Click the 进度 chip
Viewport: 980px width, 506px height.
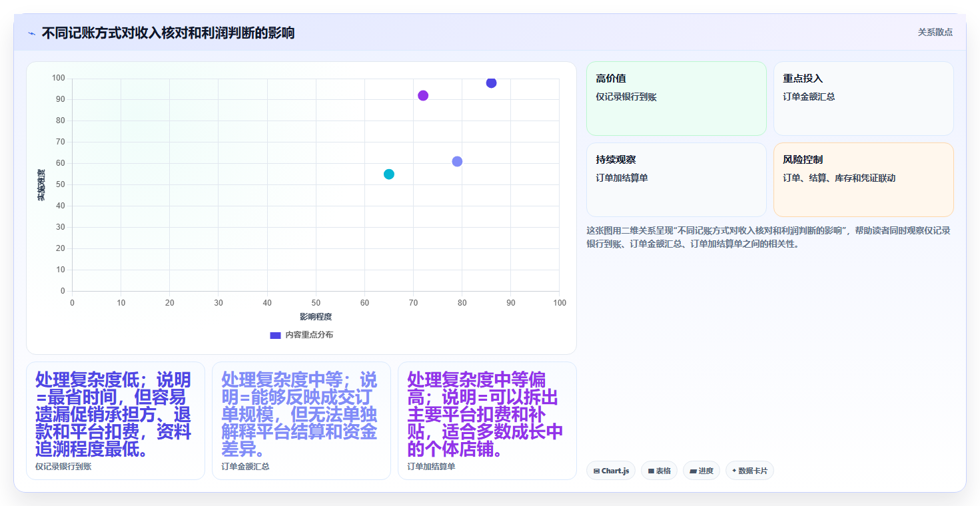[x=702, y=471]
